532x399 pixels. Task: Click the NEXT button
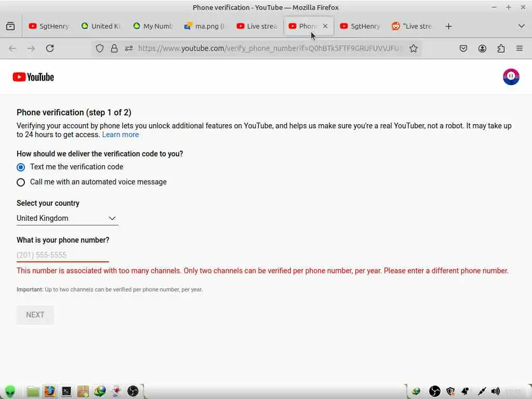coord(35,315)
